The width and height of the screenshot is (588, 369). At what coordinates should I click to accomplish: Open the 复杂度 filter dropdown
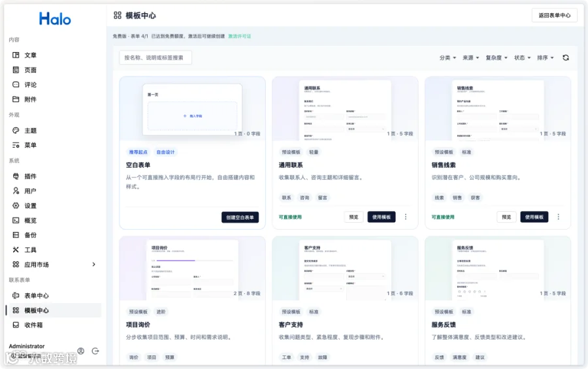497,57
